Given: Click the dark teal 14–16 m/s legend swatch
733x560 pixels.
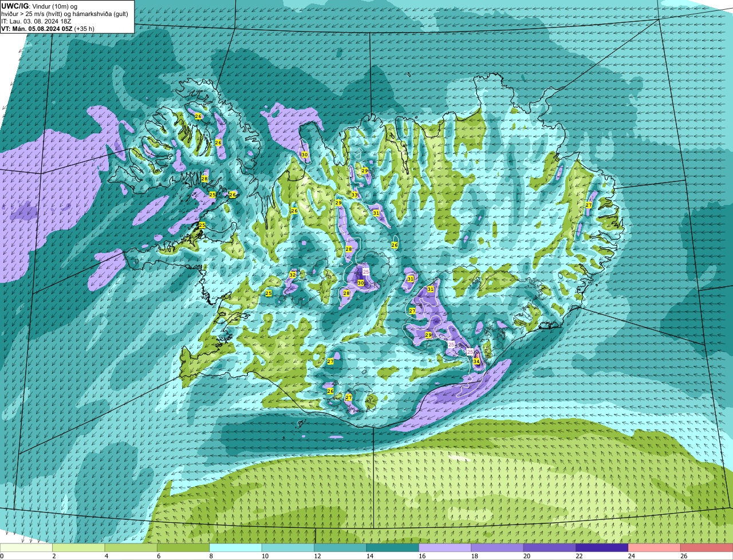Looking at the screenshot, I should [x=393, y=547].
